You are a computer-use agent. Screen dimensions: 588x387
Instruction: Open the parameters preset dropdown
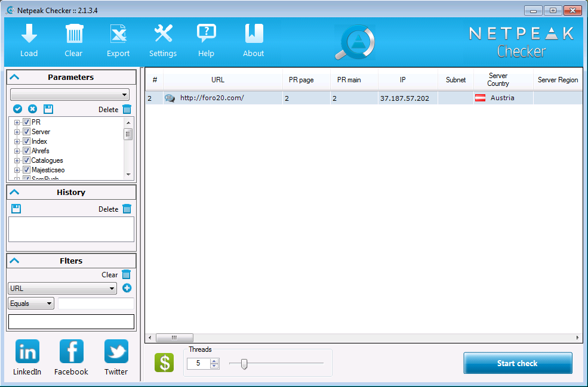pos(70,94)
